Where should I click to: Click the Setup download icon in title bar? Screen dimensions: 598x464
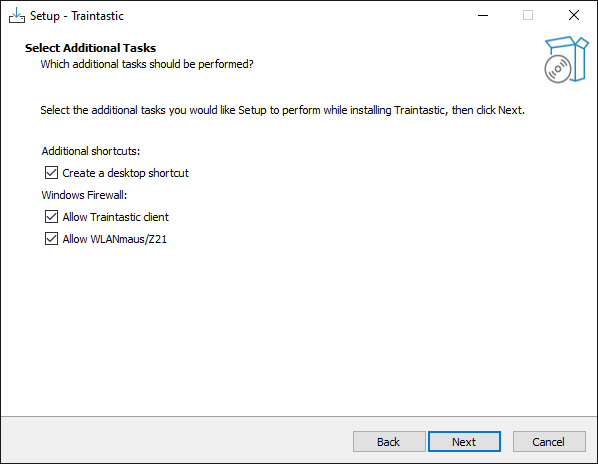click(17, 16)
